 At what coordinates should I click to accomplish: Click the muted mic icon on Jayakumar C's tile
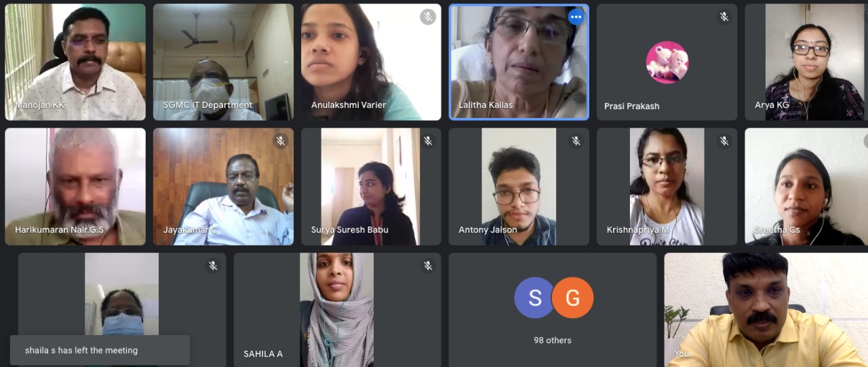click(280, 141)
